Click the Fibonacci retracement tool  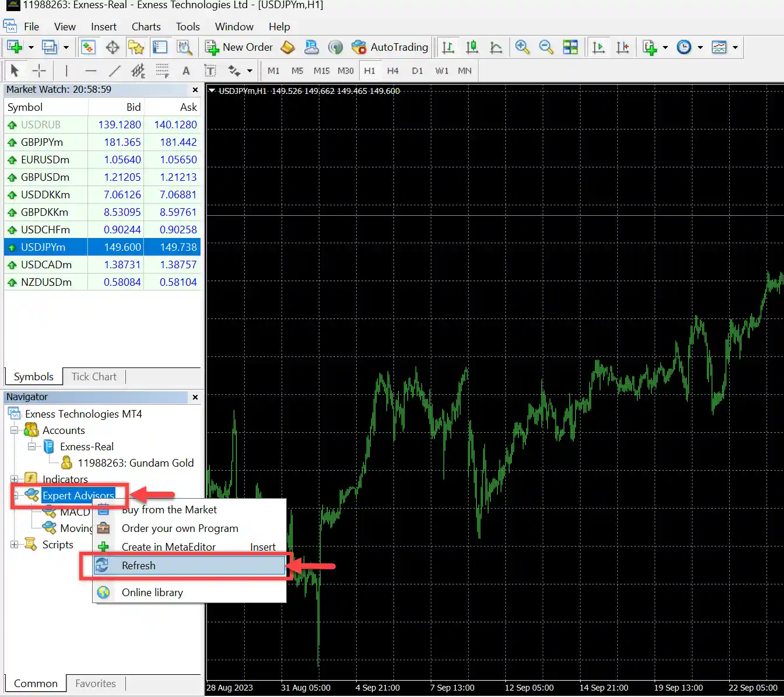click(x=162, y=71)
